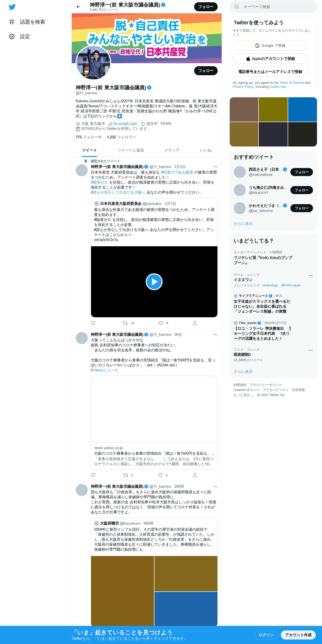The width and height of the screenshot is (322, 644).
Task: Switch to いいね tab
Action: tap(205, 150)
